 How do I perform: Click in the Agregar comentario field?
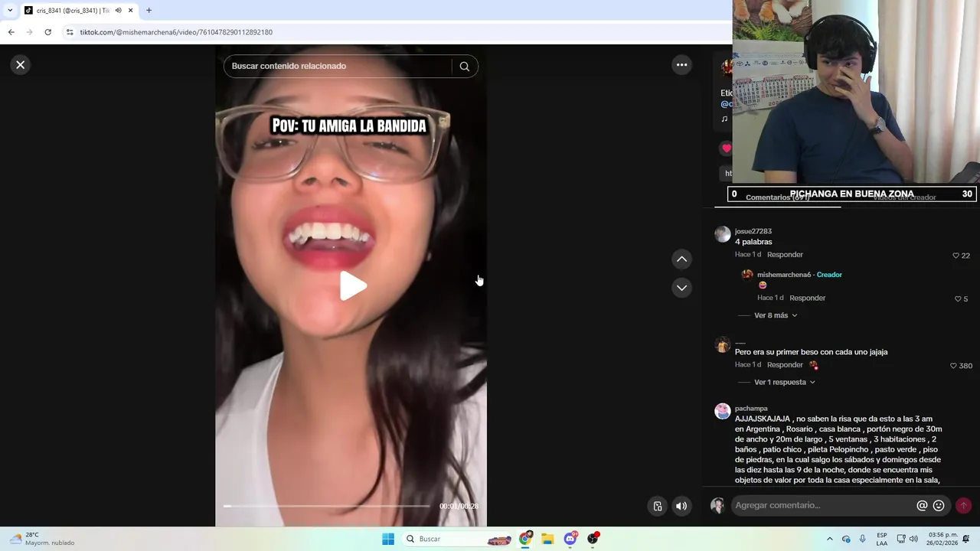[x=823, y=506]
